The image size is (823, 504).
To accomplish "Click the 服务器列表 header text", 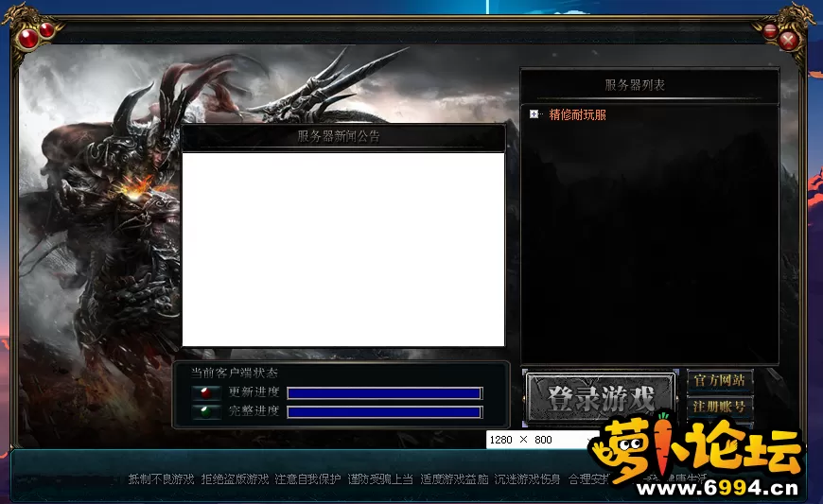I will click(635, 85).
